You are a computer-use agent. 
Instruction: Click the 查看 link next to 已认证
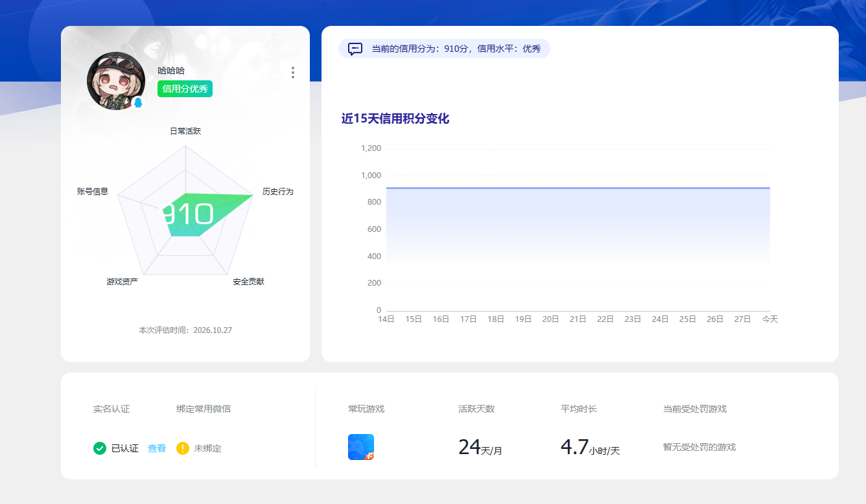click(157, 448)
